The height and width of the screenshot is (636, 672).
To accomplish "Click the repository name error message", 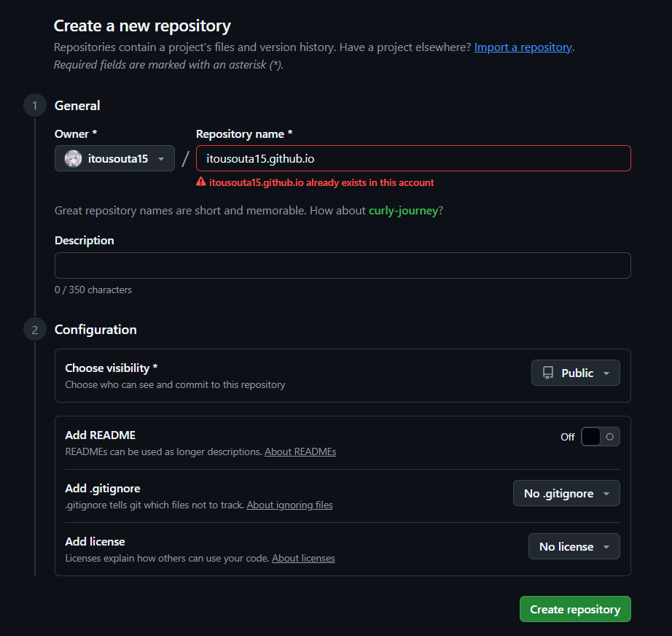I will pos(321,182).
